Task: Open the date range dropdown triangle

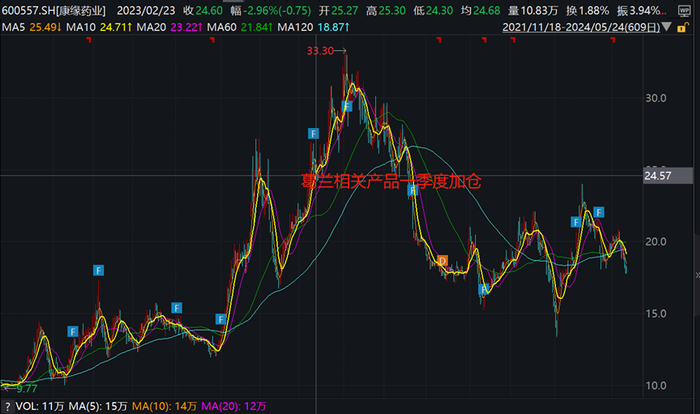Action: 667,27
